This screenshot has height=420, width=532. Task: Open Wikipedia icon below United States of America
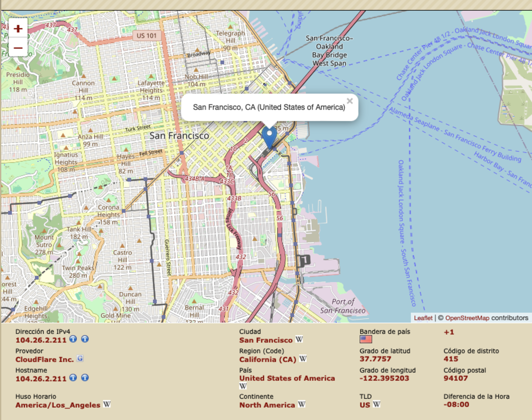[243, 386]
